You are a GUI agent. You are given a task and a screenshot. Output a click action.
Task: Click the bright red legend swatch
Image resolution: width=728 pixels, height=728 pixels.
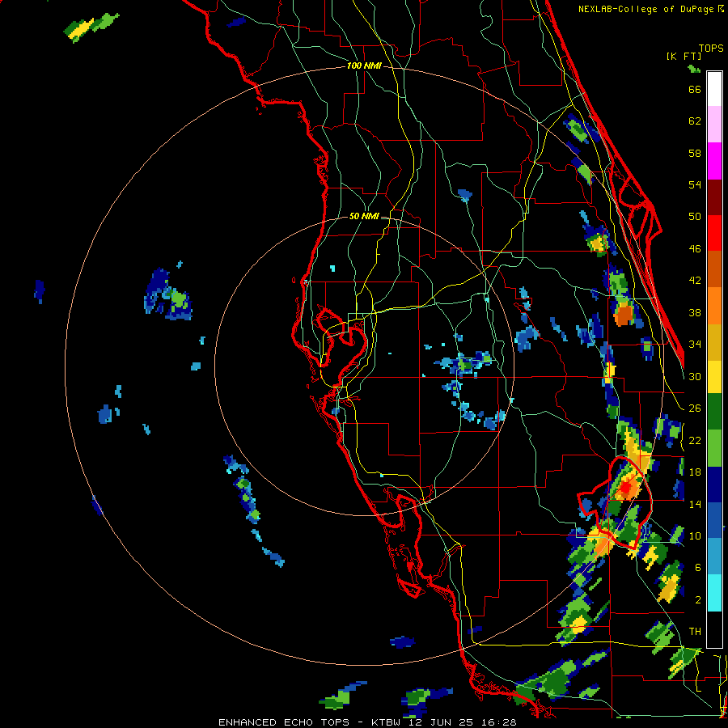coord(714,233)
